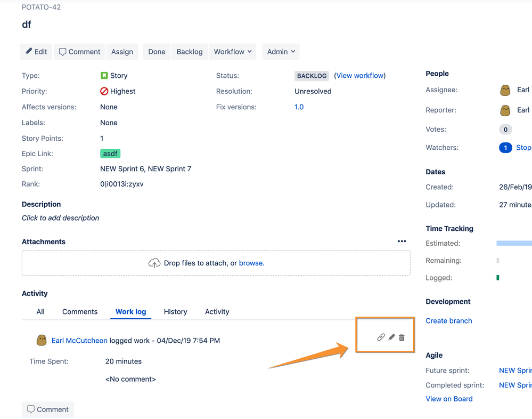The height and width of the screenshot is (419, 532).
Task: Click the green Story type icon
Action: (104, 75)
